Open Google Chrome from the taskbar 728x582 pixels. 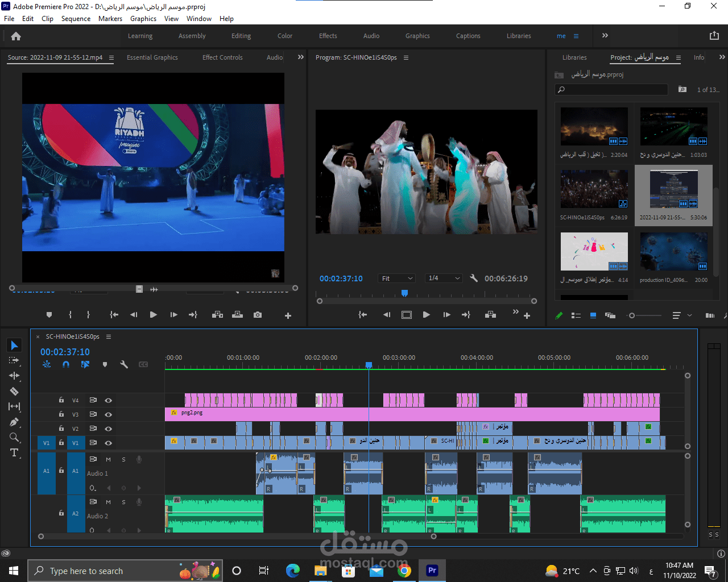point(404,571)
